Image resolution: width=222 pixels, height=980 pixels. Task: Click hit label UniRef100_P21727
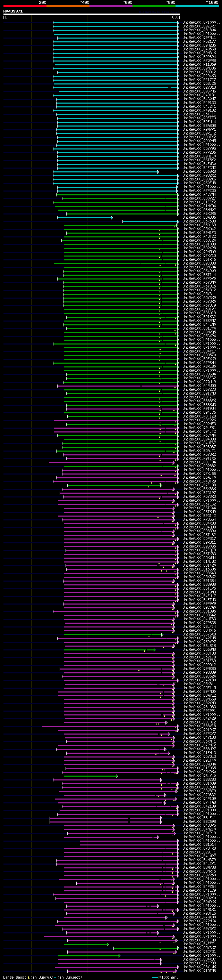click(199, 80)
